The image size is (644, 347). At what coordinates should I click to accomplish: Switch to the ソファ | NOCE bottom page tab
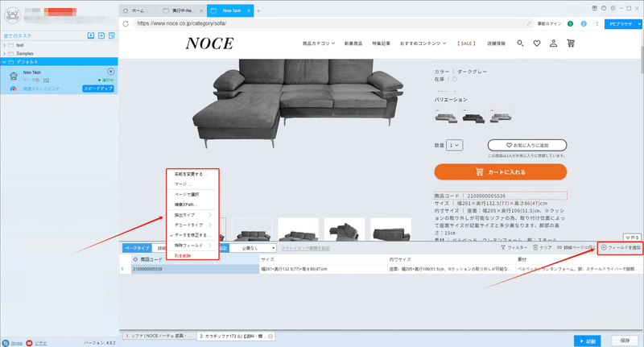click(x=158, y=336)
